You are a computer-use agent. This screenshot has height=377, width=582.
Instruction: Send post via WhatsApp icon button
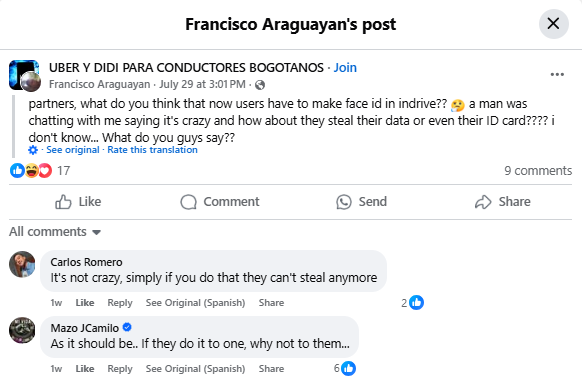pos(362,202)
